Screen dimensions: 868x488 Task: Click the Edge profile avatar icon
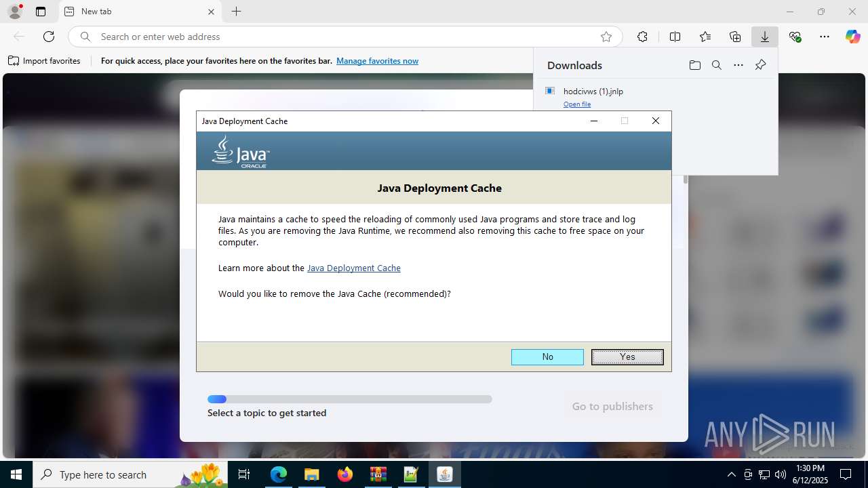(x=15, y=12)
